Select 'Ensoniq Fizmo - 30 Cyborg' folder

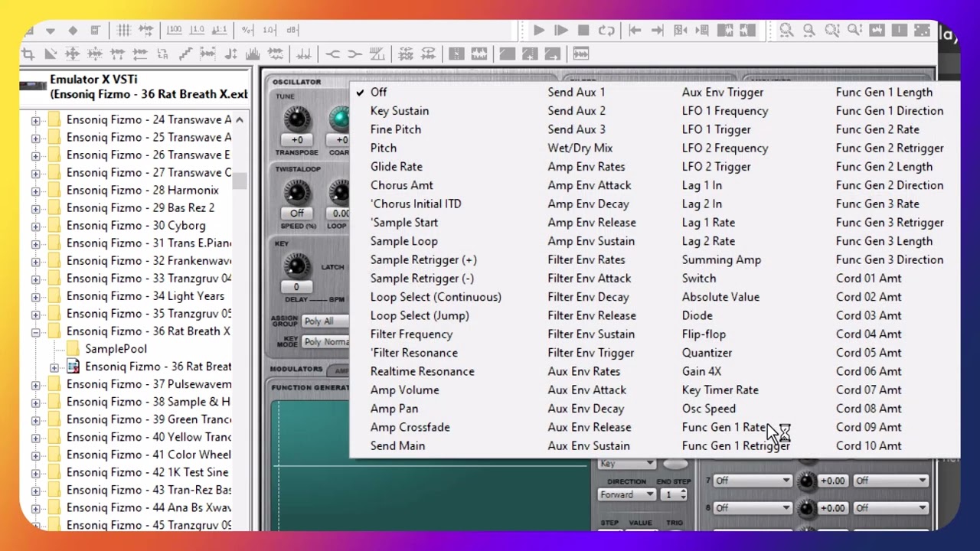click(x=136, y=226)
